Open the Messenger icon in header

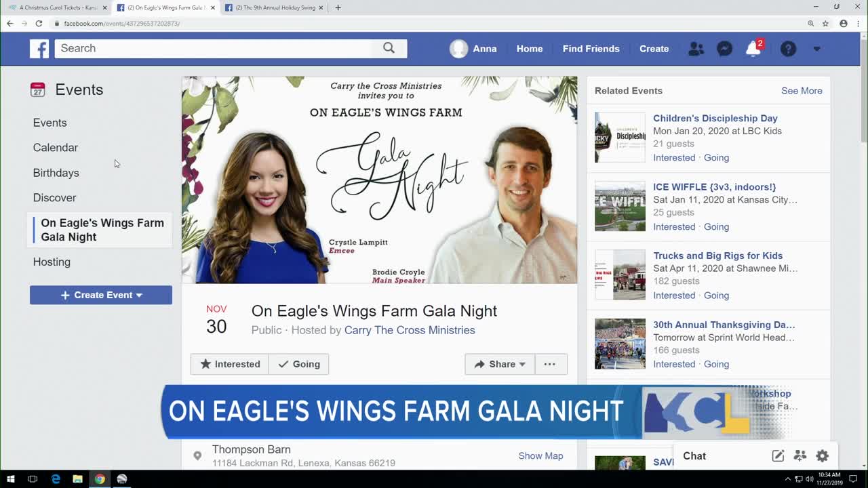tap(724, 49)
